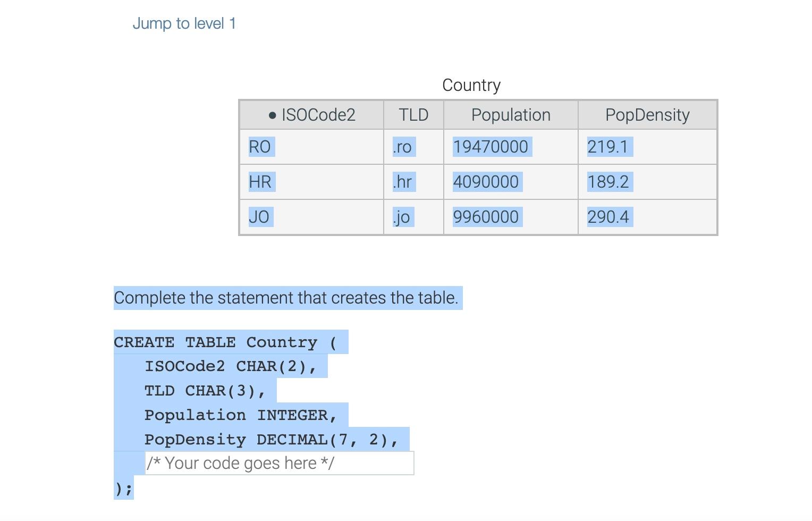Select the highlighted RO cell

click(260, 147)
